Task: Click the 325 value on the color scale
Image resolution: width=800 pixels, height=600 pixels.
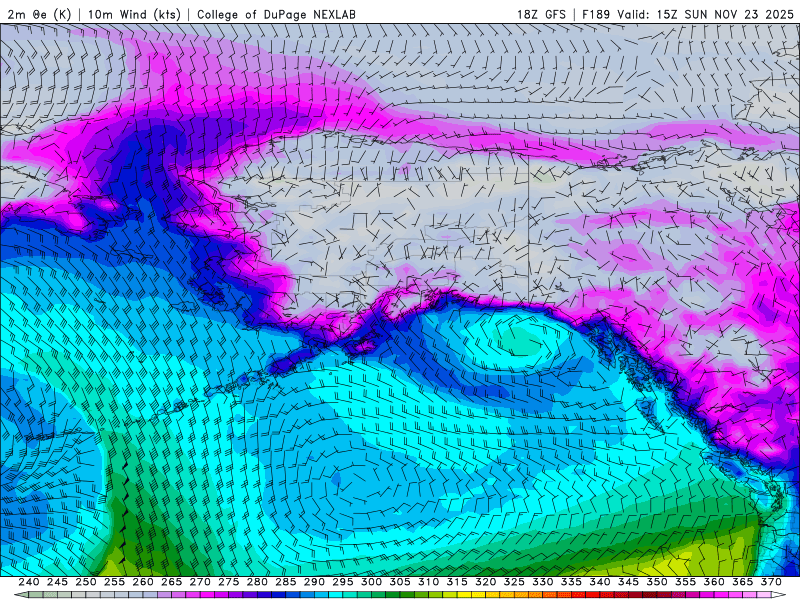Action: point(514,582)
